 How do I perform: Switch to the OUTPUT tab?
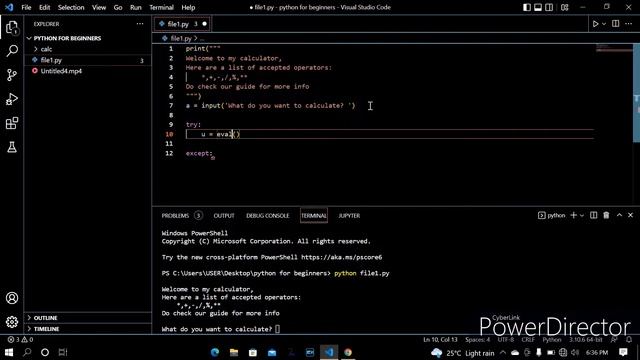pyautogui.click(x=224, y=216)
